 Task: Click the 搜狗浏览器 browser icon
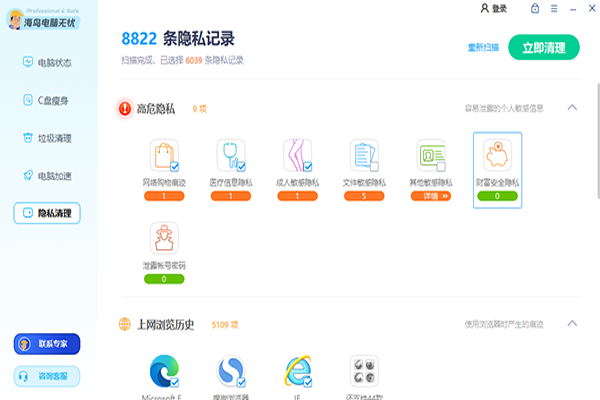230,370
